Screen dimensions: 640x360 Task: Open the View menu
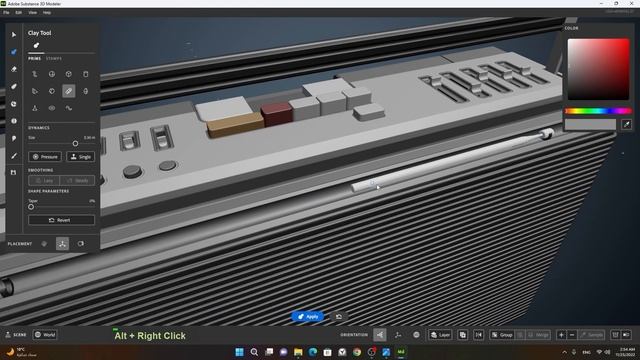click(x=32, y=13)
